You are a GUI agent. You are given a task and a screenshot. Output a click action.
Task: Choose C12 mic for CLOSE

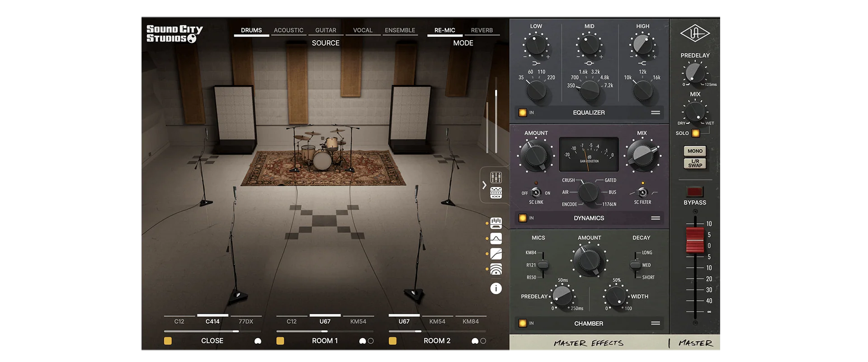click(179, 321)
